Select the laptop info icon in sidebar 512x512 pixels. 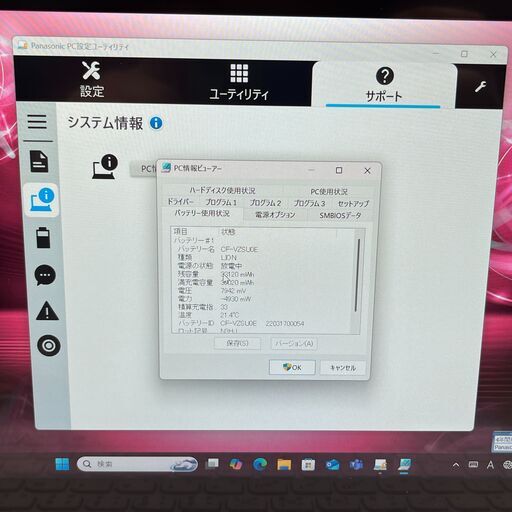pyautogui.click(x=42, y=200)
